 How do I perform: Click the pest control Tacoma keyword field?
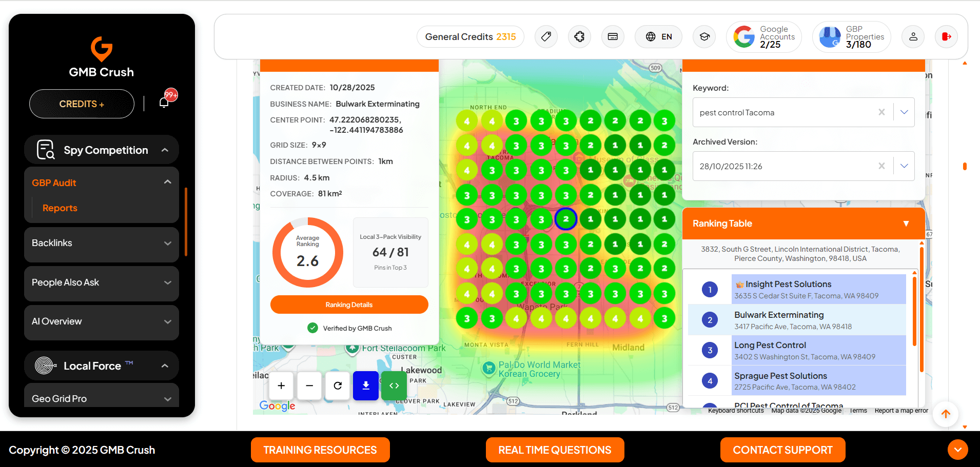pos(803,112)
